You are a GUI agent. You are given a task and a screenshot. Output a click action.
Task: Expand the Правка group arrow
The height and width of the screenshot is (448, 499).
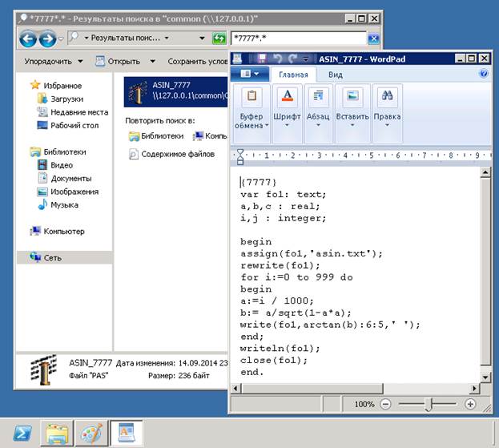387,125
